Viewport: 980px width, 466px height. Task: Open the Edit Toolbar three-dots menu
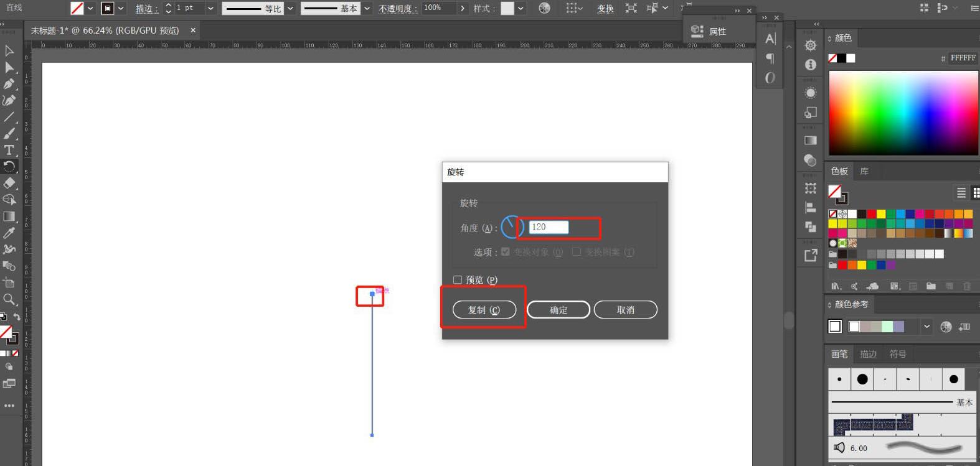pos(9,406)
